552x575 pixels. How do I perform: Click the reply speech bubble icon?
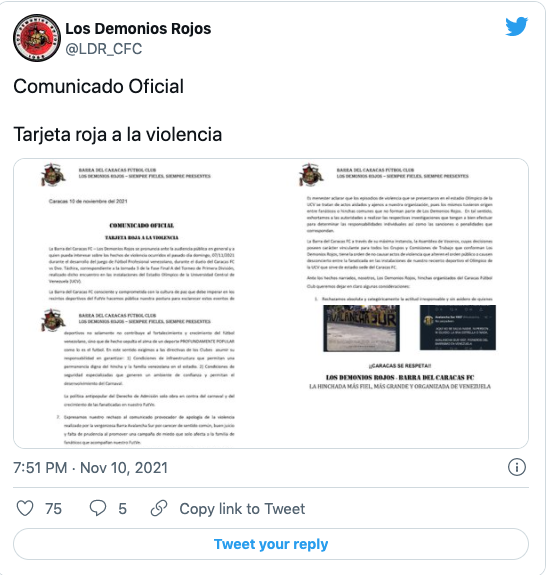pyautogui.click(x=98, y=508)
